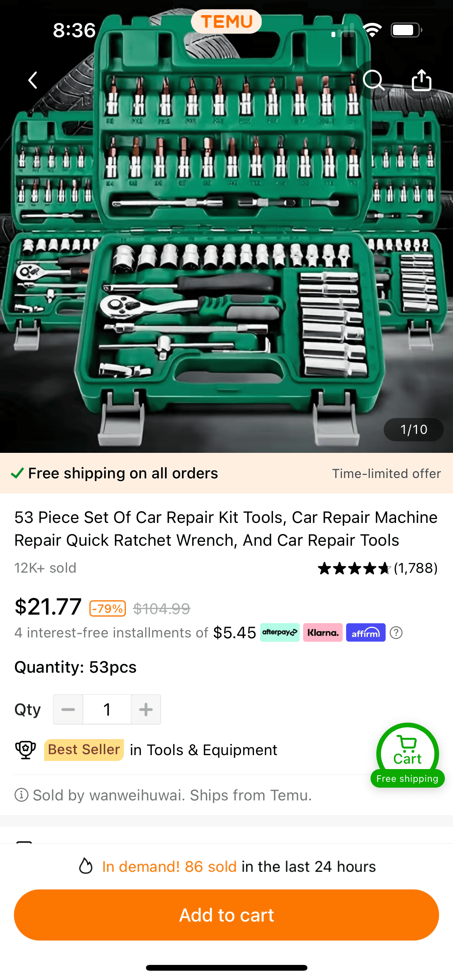This screenshot has height=980, width=453.
Task: Tap the installments help question icon
Action: 396,633
